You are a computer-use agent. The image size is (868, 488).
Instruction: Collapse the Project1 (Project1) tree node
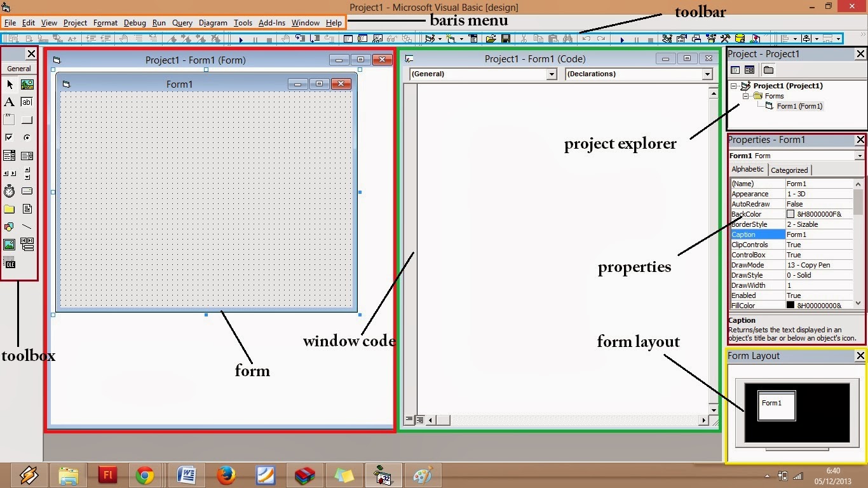[x=735, y=86]
